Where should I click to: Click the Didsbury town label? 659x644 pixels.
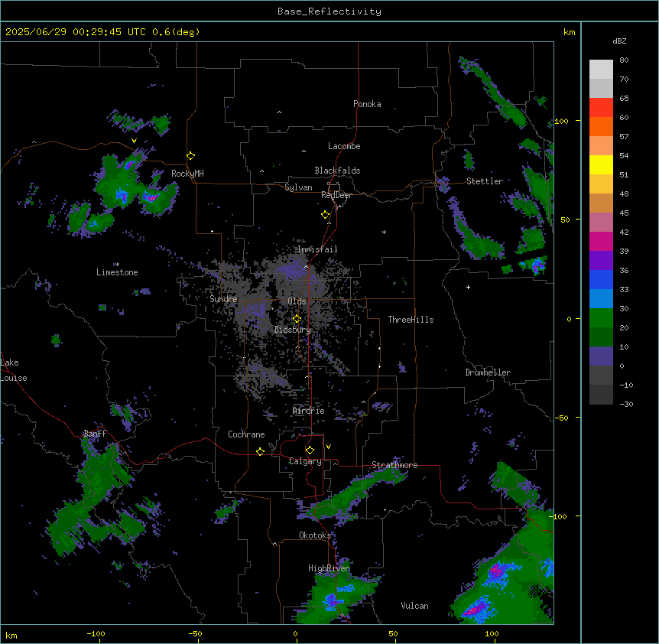293,330
